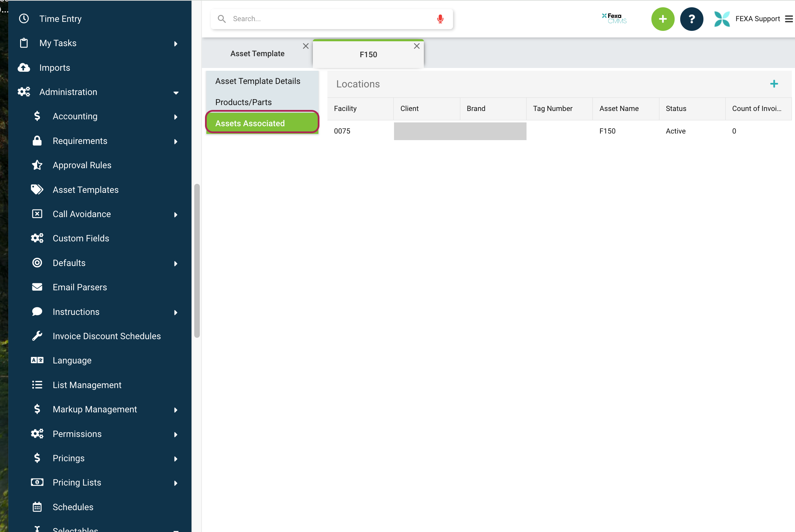Click the My Tasks clipboard icon

pyautogui.click(x=24, y=43)
